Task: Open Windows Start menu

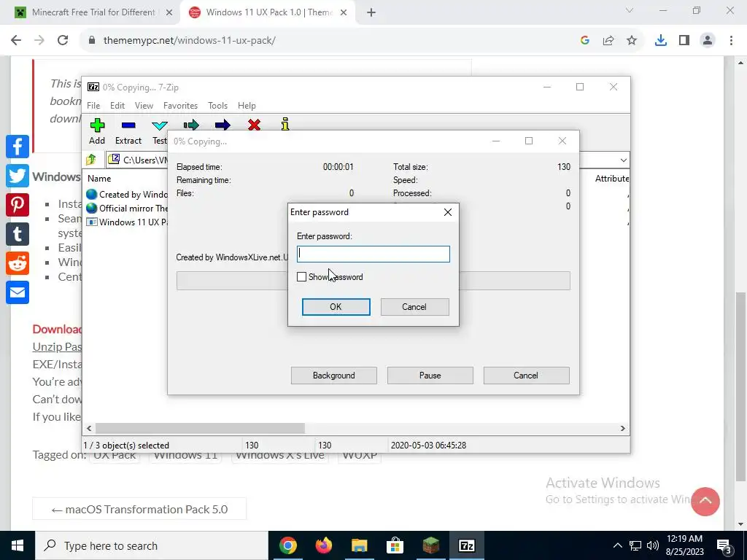Action: click(18, 545)
